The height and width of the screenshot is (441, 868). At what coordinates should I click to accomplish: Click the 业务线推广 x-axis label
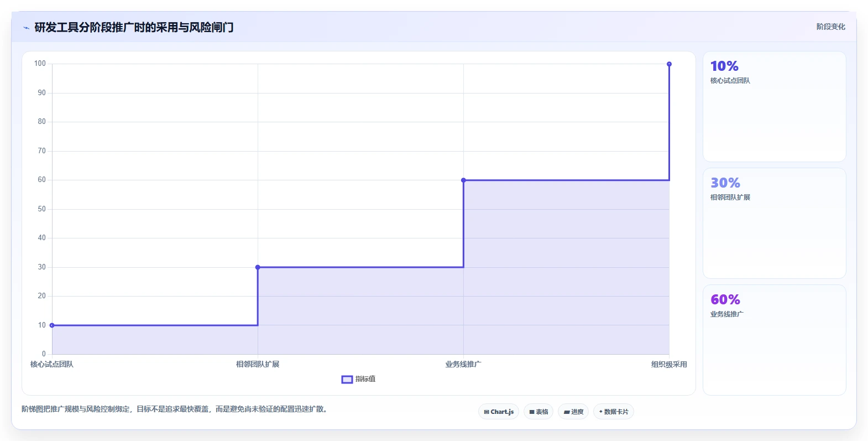[x=463, y=364]
